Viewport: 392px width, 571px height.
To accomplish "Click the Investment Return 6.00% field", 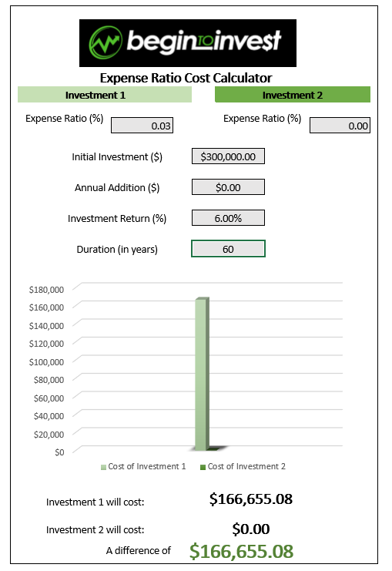I will coord(228,218).
